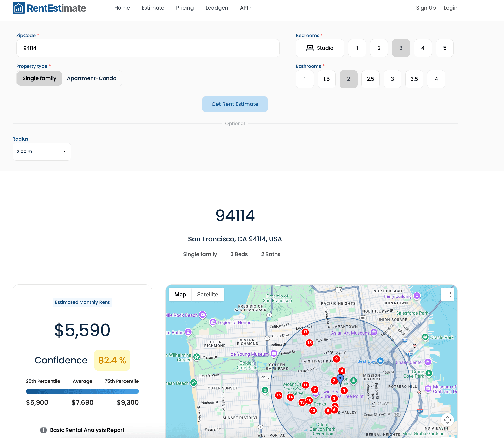Click the download icon beside Basic Rental Analysis Report
The height and width of the screenshot is (438, 504).
point(43,430)
